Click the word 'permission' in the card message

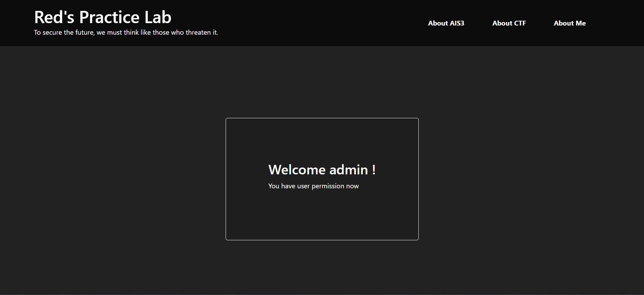(x=328, y=186)
